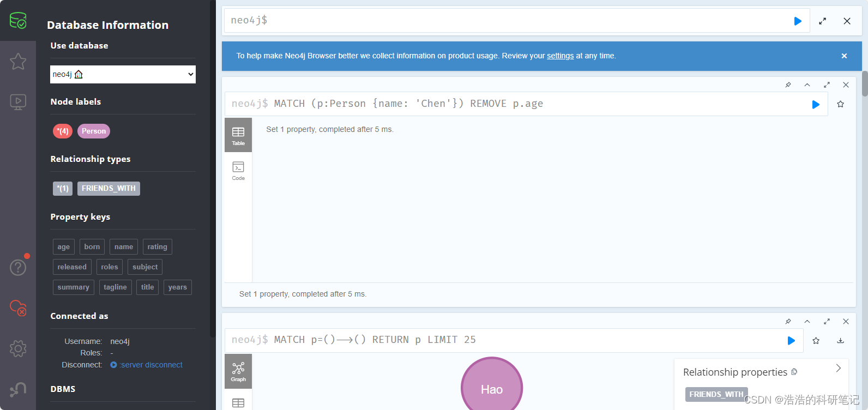Expand the top editor to fullscreen

[822, 21]
